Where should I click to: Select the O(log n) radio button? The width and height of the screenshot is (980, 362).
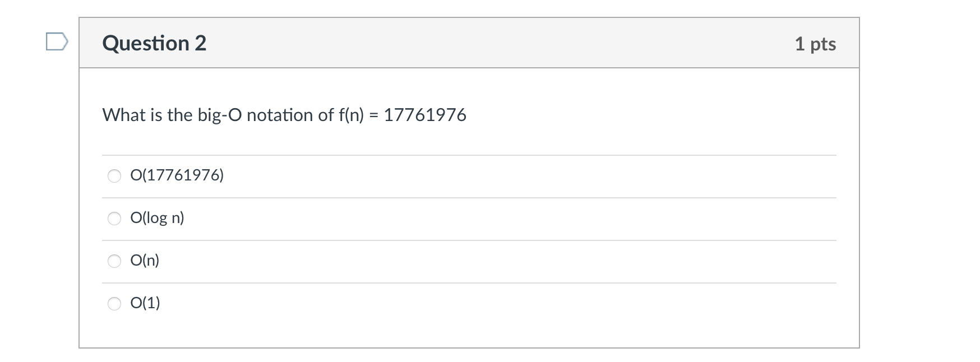pos(114,219)
